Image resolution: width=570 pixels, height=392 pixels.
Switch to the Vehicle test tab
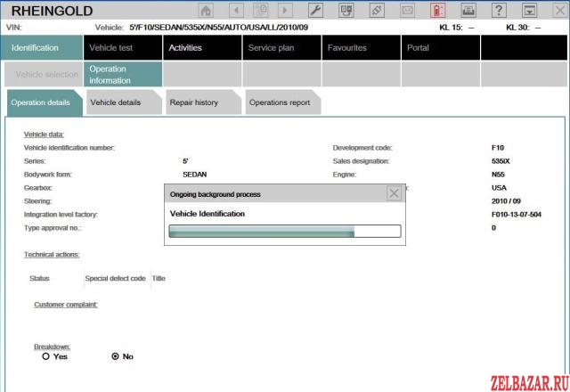123,47
